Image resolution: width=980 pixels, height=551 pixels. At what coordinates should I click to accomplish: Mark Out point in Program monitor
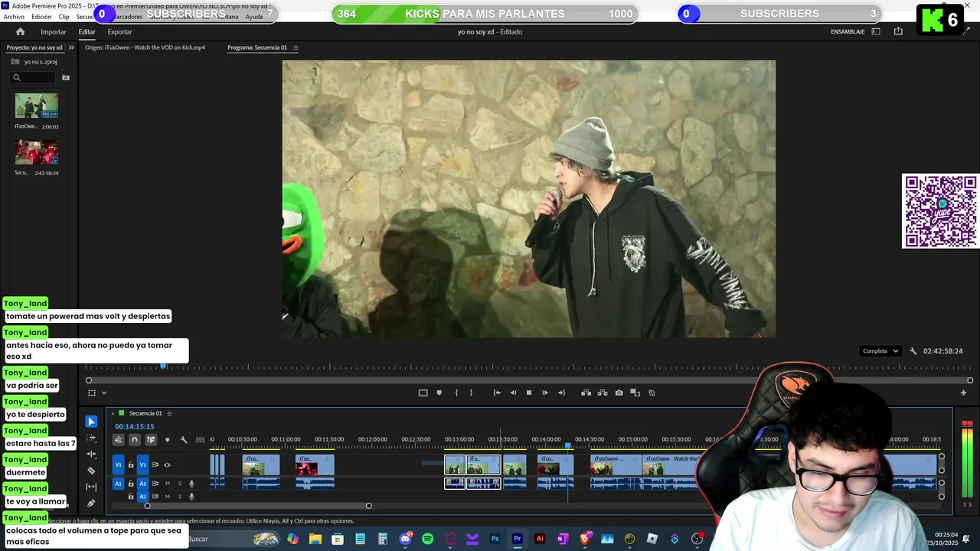point(471,393)
